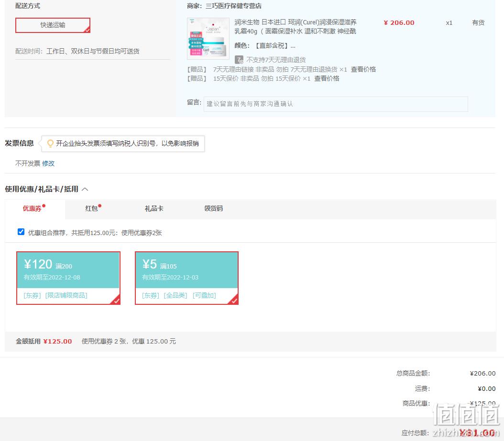Click the 金额抵用 ¥125.00 amount

tap(57, 342)
